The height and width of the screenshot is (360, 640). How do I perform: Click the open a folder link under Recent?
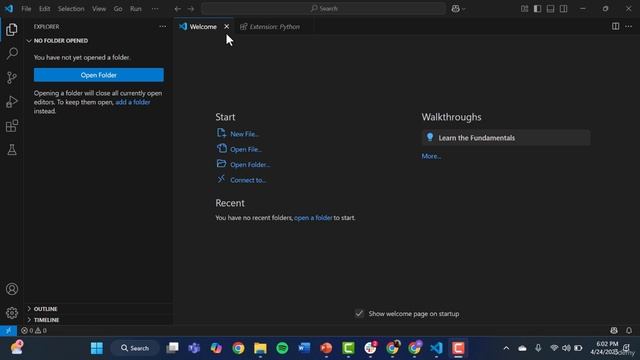click(x=313, y=218)
